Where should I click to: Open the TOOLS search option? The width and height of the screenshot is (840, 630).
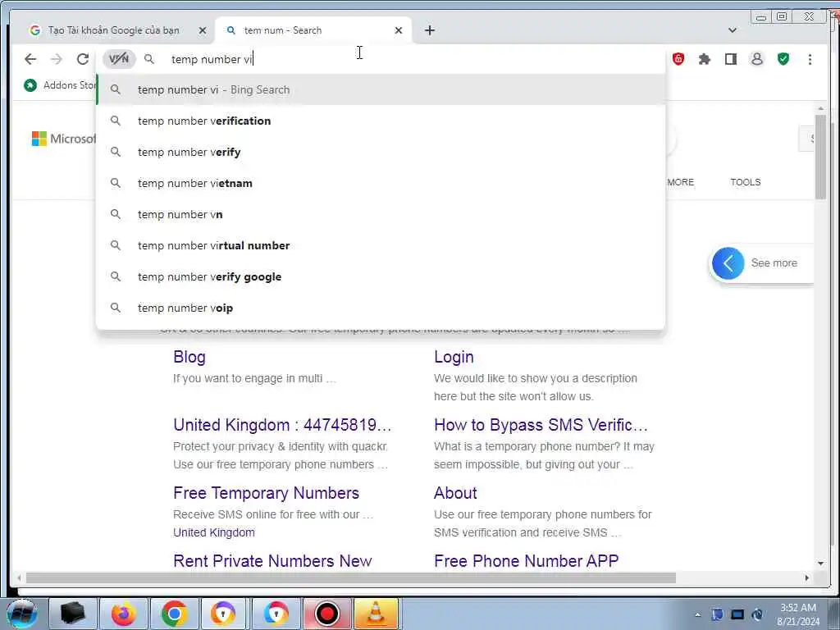(x=745, y=182)
